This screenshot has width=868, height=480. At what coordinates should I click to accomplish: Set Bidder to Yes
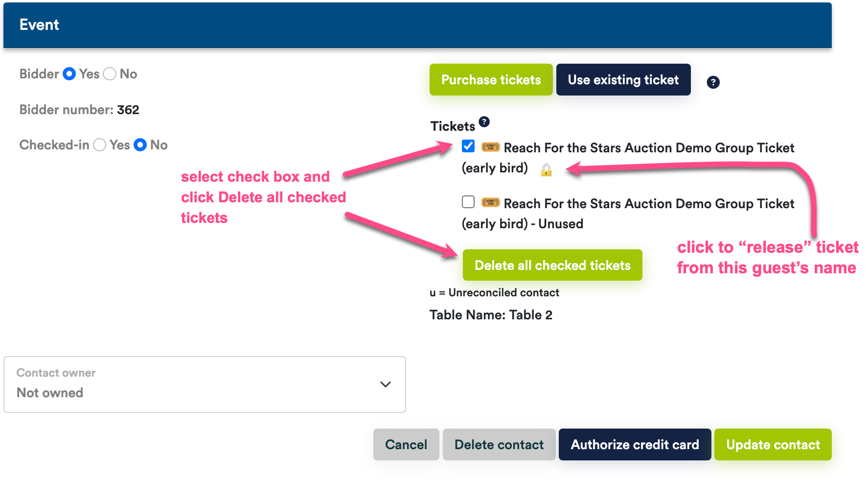(x=69, y=74)
